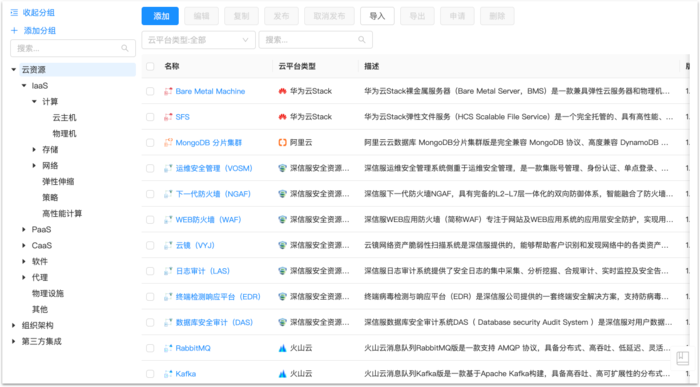Toggle the select-all checkbox in table header
This screenshot has width=700, height=387.
(150, 66)
